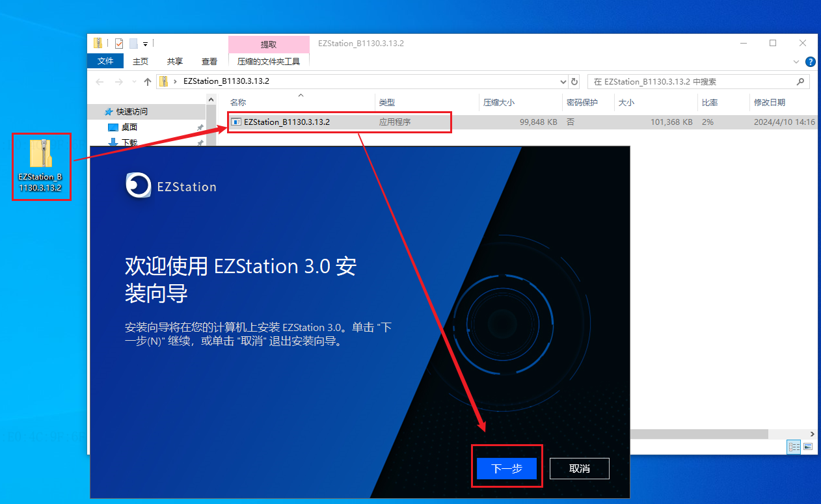Open the 文件 menu

pyautogui.click(x=105, y=62)
